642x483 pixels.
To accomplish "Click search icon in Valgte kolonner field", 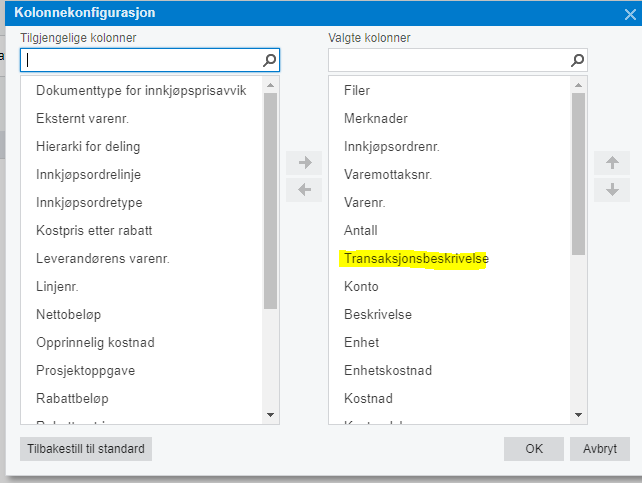I will [x=577, y=60].
